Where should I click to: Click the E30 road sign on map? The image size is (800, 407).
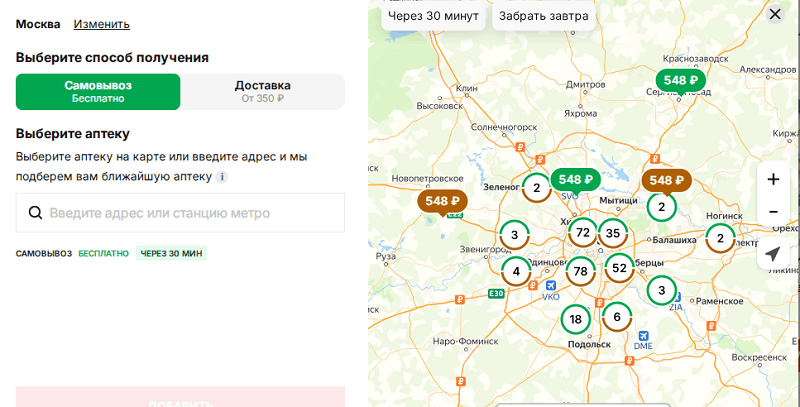[496, 294]
